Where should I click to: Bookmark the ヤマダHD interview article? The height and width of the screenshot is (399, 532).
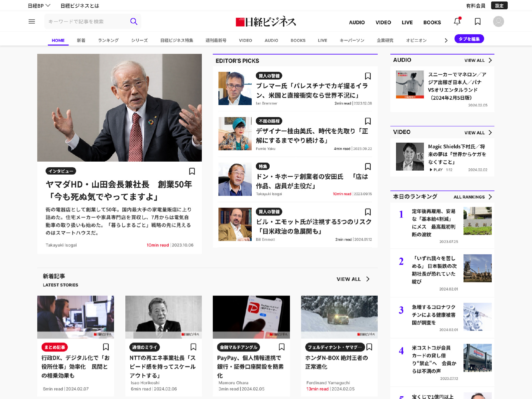[192, 171]
